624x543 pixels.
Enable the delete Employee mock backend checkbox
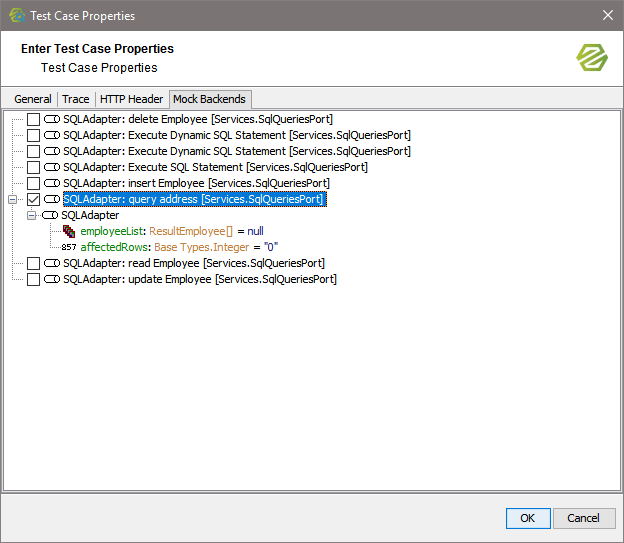pyautogui.click(x=34, y=119)
